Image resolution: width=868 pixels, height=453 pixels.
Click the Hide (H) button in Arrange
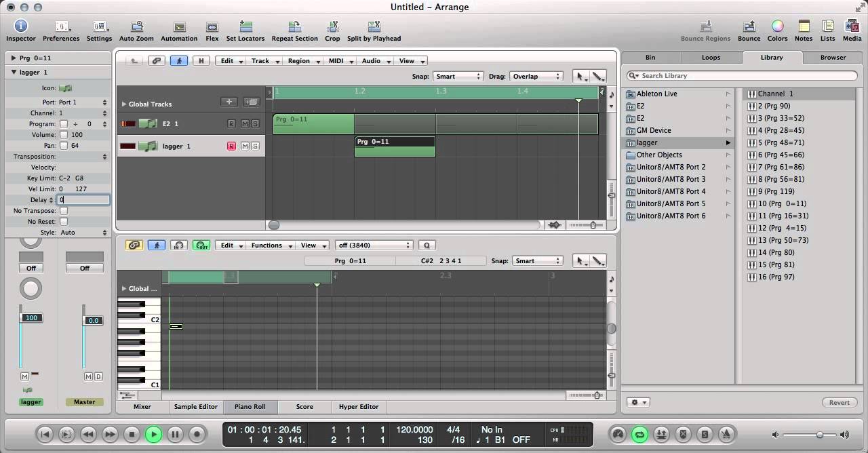(x=201, y=61)
